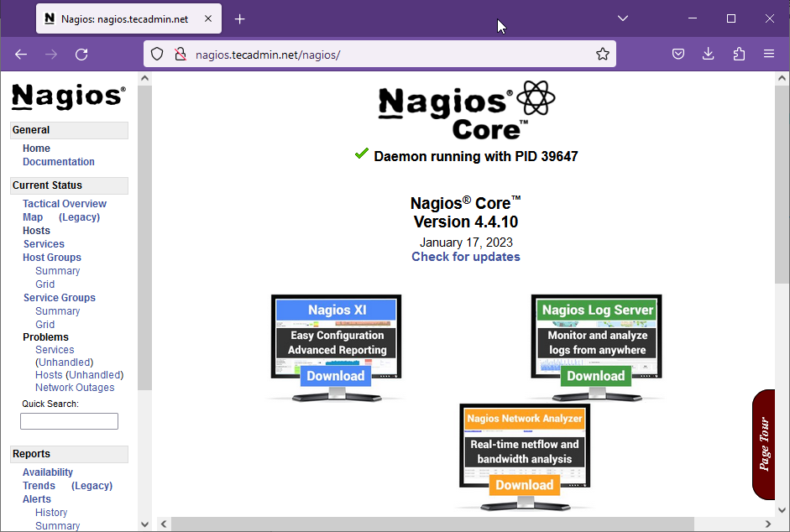Open the downloads panel
The width and height of the screenshot is (790, 532).
click(709, 54)
